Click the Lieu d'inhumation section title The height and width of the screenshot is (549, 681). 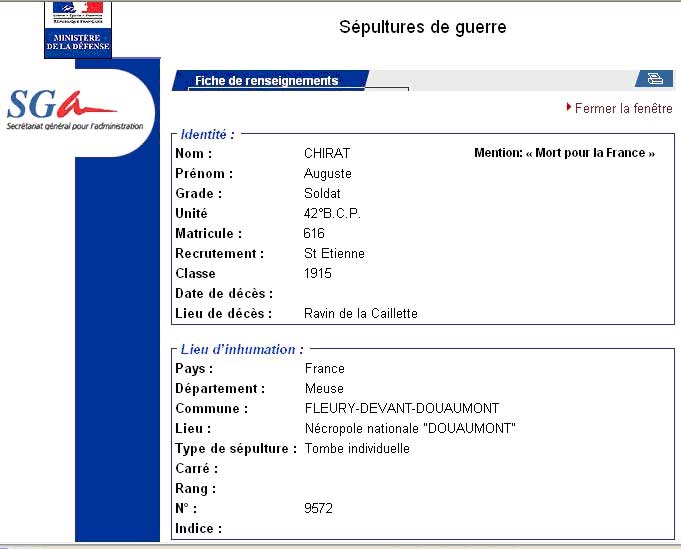coord(242,349)
